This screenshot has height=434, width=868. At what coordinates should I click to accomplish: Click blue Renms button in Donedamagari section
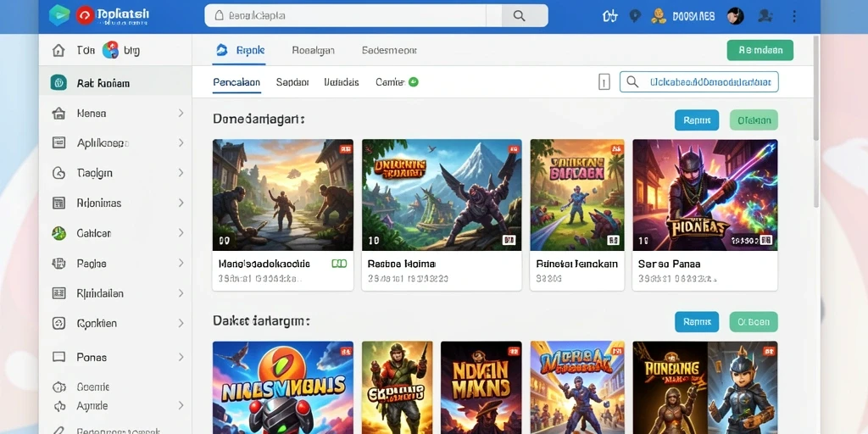pos(697,120)
